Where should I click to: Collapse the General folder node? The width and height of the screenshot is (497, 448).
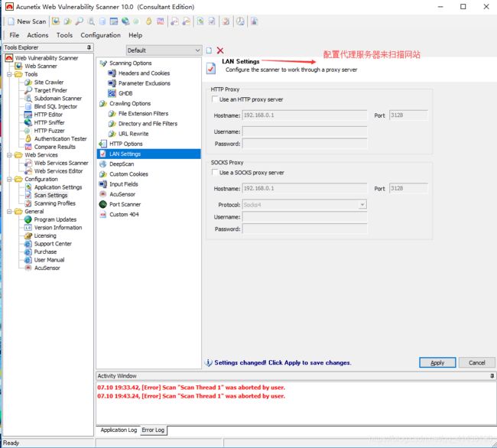pyautogui.click(x=9, y=211)
